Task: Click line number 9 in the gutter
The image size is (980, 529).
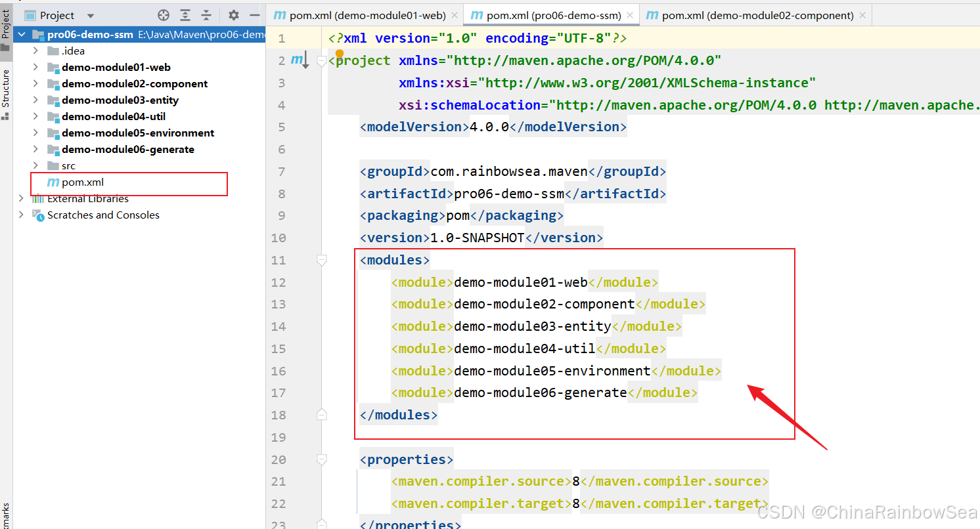Action: click(x=282, y=215)
